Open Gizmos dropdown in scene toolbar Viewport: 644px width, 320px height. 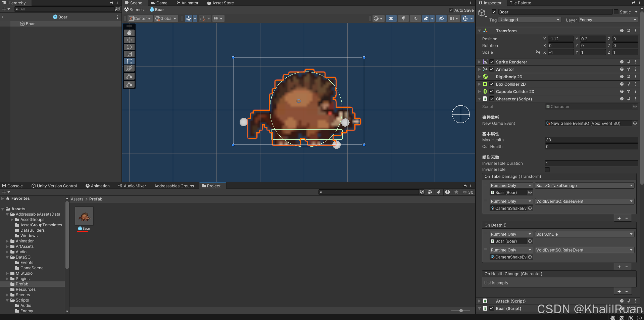pyautogui.click(x=472, y=18)
